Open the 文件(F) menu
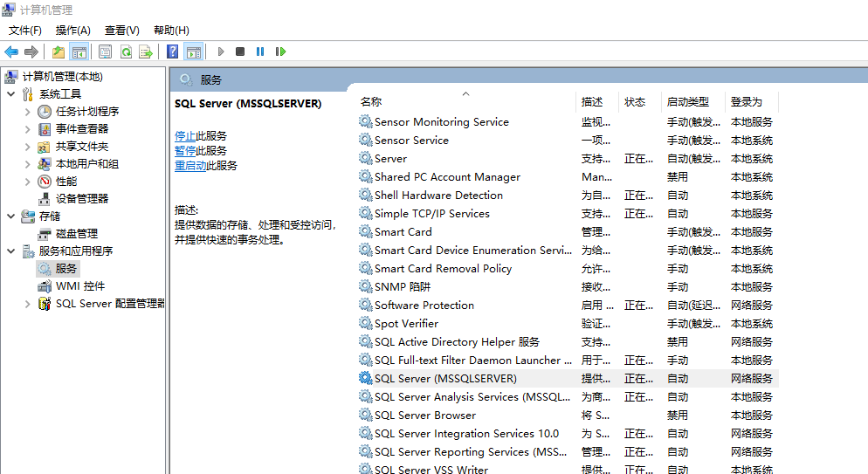 coord(25,31)
